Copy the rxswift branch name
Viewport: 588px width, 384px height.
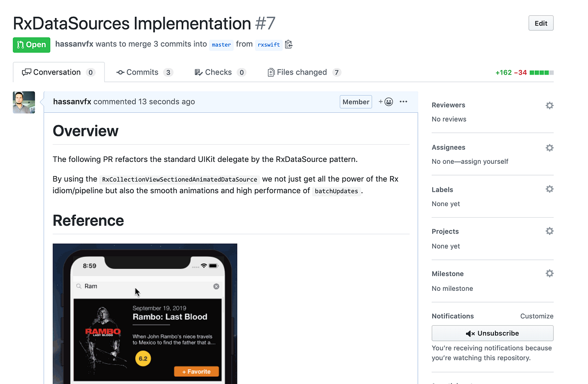[289, 44]
